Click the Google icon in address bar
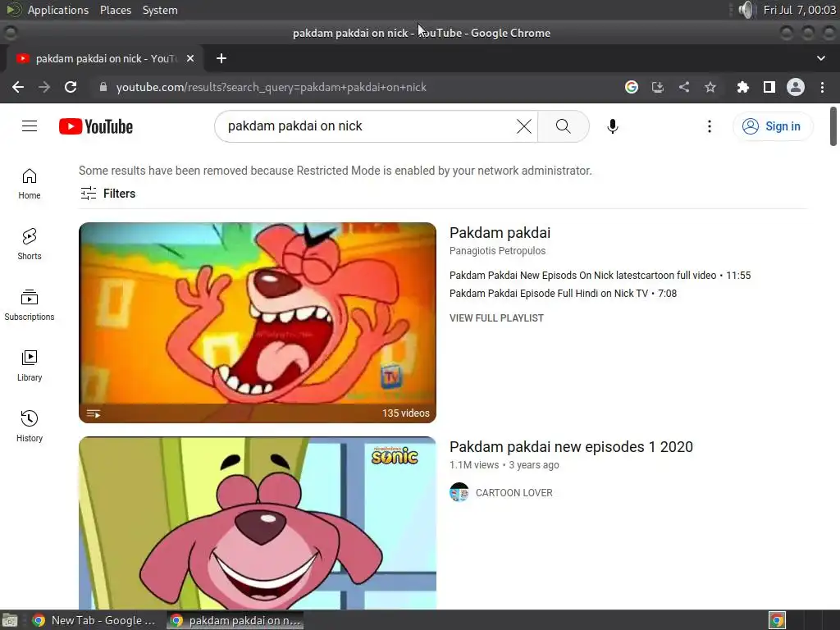This screenshot has height=630, width=840. 632,87
